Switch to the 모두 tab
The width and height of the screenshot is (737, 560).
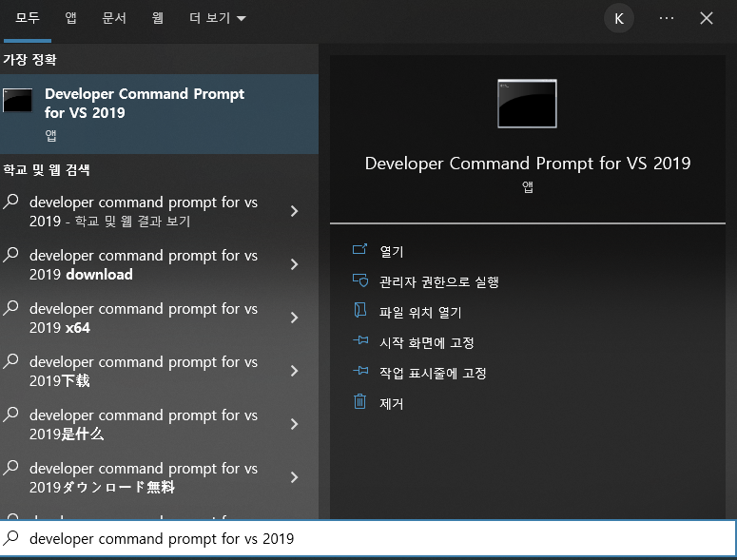[x=28, y=18]
